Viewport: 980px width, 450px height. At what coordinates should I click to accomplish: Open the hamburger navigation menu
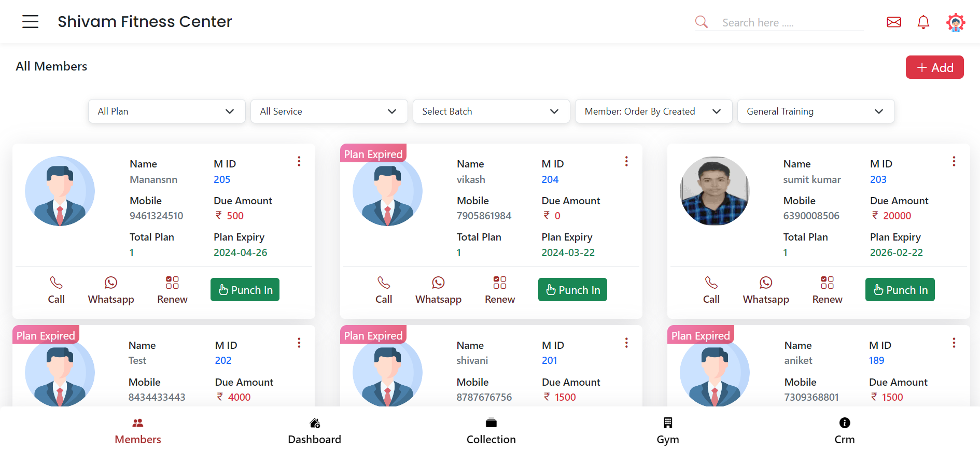point(30,22)
